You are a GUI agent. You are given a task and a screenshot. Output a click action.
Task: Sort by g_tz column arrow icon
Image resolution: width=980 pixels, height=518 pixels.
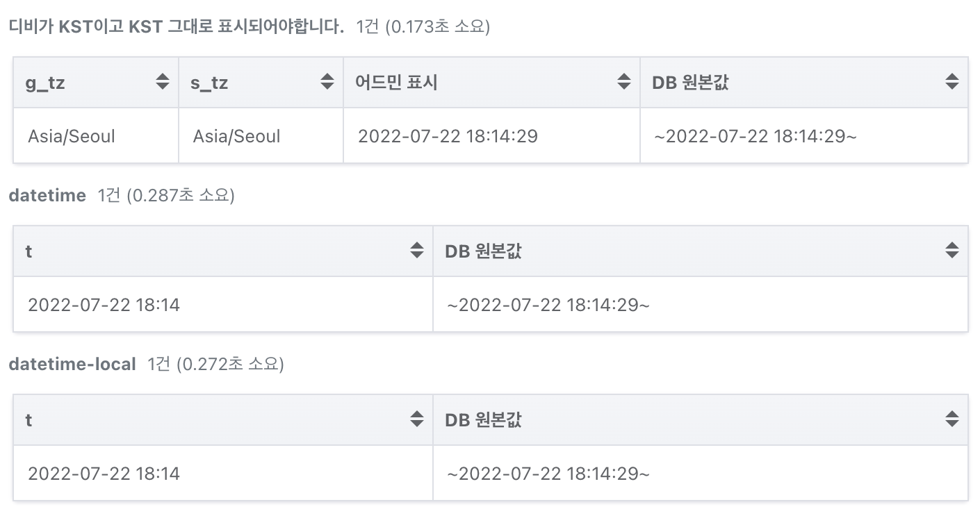click(162, 82)
